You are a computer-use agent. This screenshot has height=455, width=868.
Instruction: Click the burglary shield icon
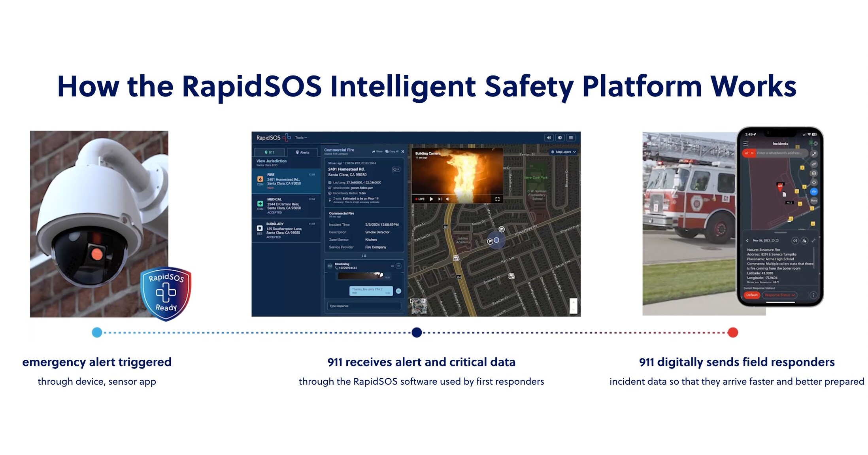pos(260,228)
